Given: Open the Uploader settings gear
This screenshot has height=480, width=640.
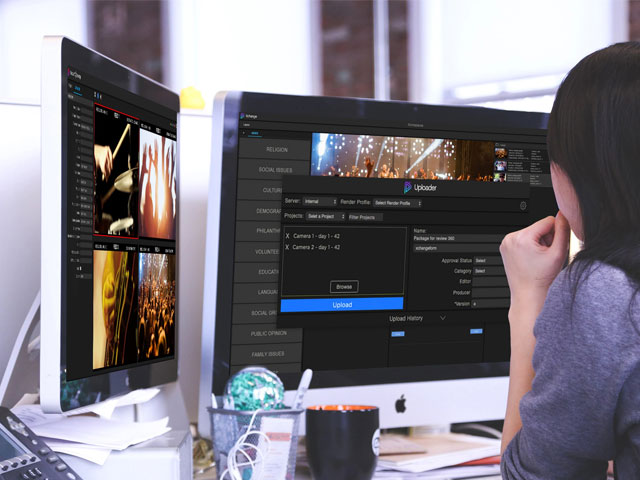Looking at the screenshot, I should (523, 206).
